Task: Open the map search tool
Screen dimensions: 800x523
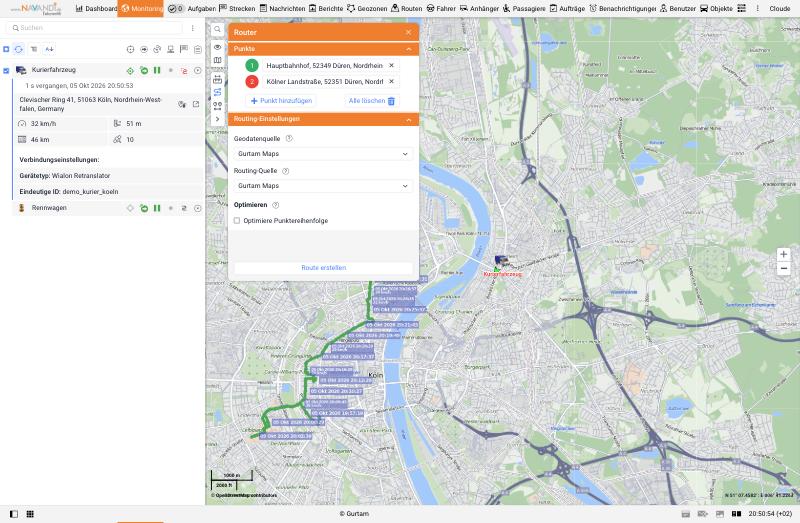Action: [x=217, y=30]
